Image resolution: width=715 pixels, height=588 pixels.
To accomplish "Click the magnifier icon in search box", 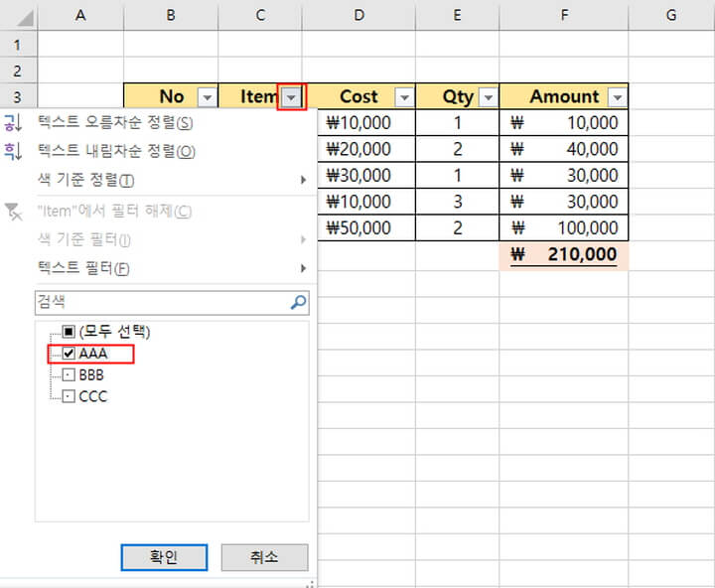I will pos(298,302).
